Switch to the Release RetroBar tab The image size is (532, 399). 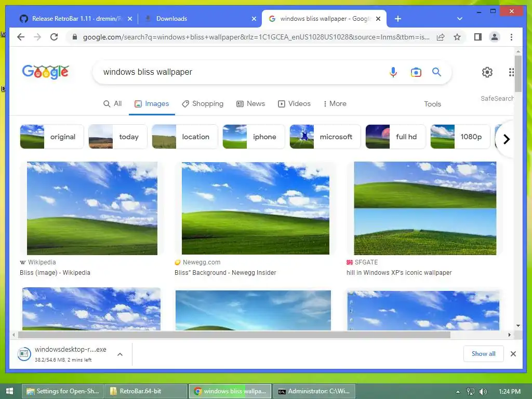76,19
